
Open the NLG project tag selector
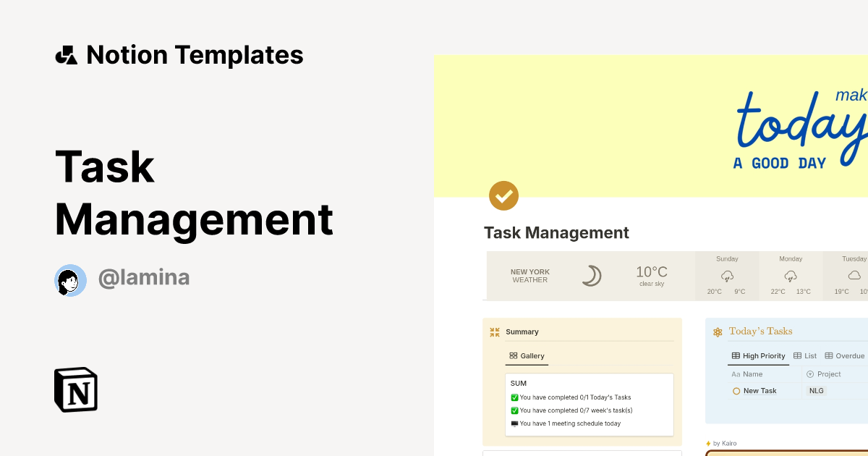click(816, 391)
